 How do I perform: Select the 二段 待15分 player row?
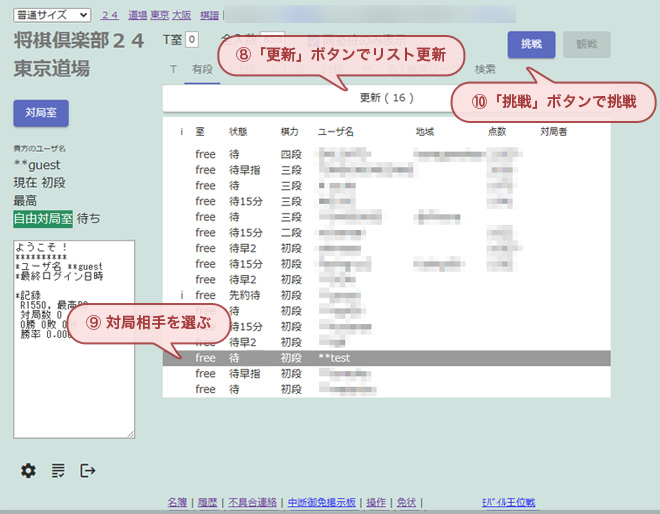(x=386, y=232)
